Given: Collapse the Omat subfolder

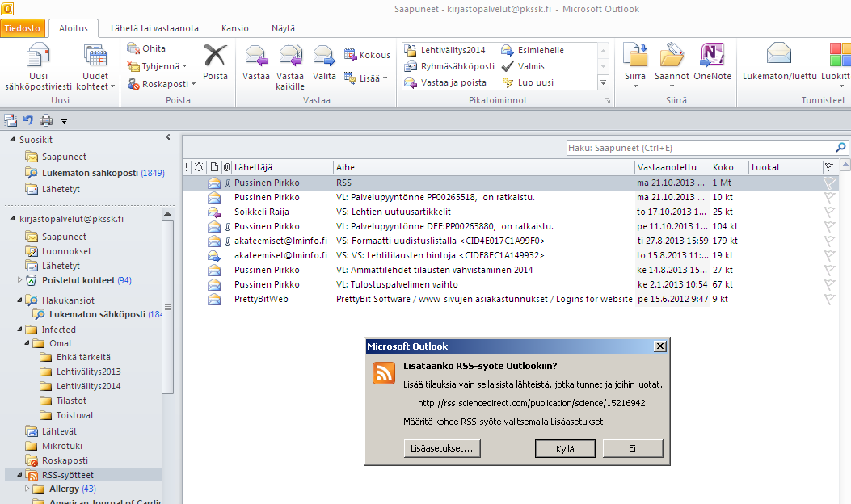Looking at the screenshot, I should 27,343.
